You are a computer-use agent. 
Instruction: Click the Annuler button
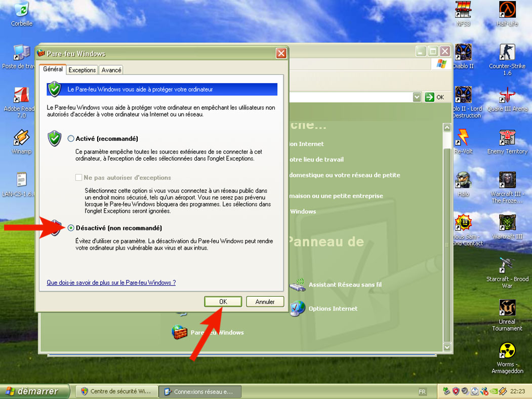pos(265,302)
